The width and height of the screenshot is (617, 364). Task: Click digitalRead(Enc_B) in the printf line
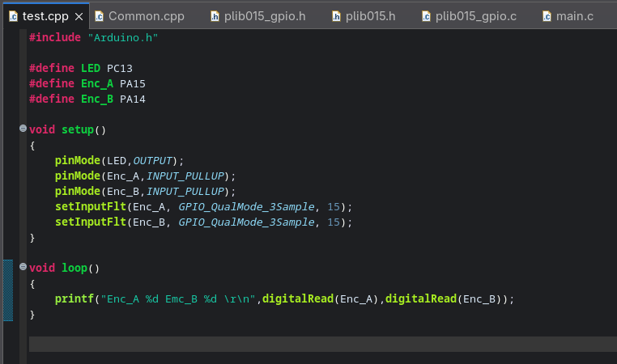[x=446, y=298]
